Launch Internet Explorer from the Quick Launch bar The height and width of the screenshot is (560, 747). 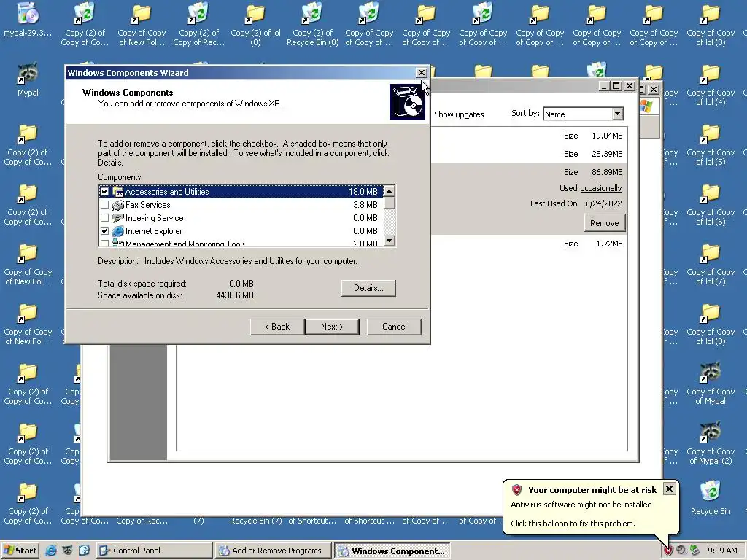coord(51,551)
